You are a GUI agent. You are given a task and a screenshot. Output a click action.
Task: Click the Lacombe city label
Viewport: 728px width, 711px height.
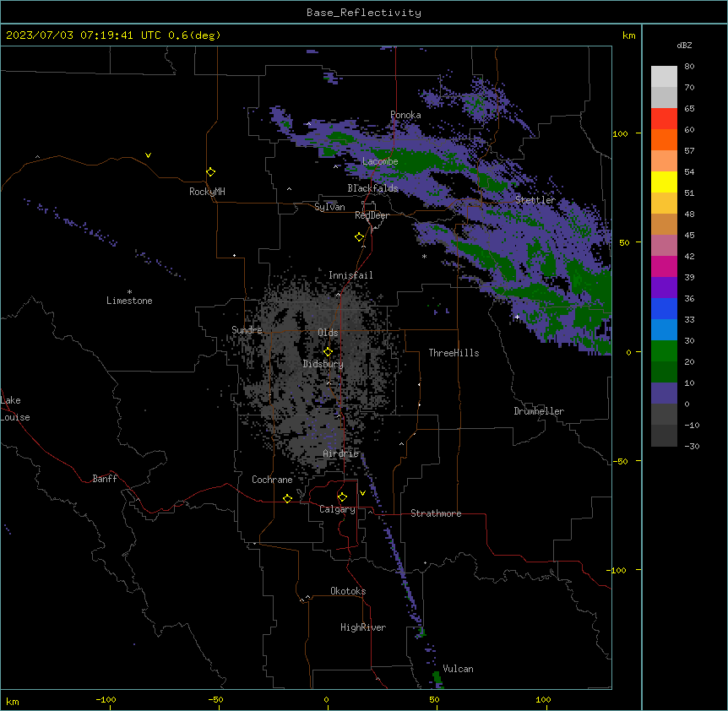pos(380,161)
